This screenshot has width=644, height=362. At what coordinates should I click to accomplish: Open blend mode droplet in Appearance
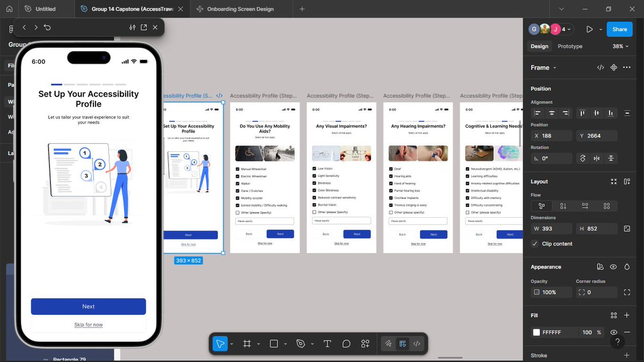[627, 267]
